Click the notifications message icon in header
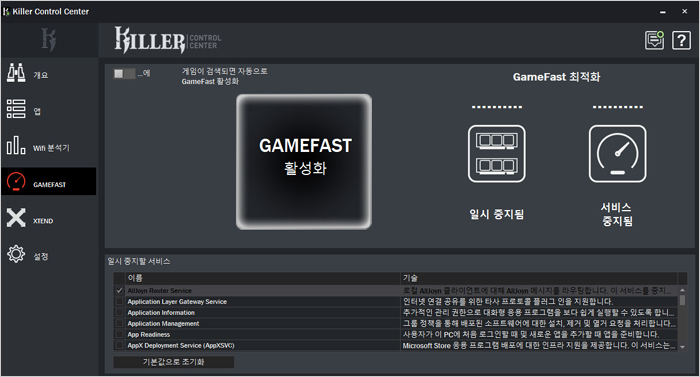This screenshot has width=700, height=377. pyautogui.click(x=654, y=41)
